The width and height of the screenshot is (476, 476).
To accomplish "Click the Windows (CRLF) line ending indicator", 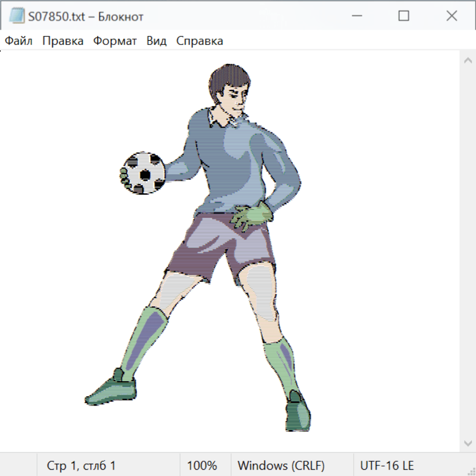I will (281, 466).
